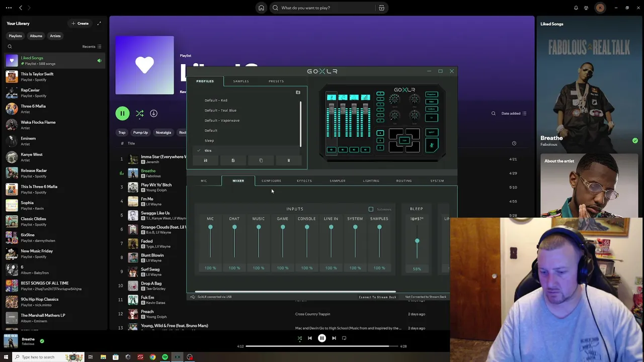The width and height of the screenshot is (644, 362).
Task: Filter library by Albums
Action: pyautogui.click(x=36, y=36)
